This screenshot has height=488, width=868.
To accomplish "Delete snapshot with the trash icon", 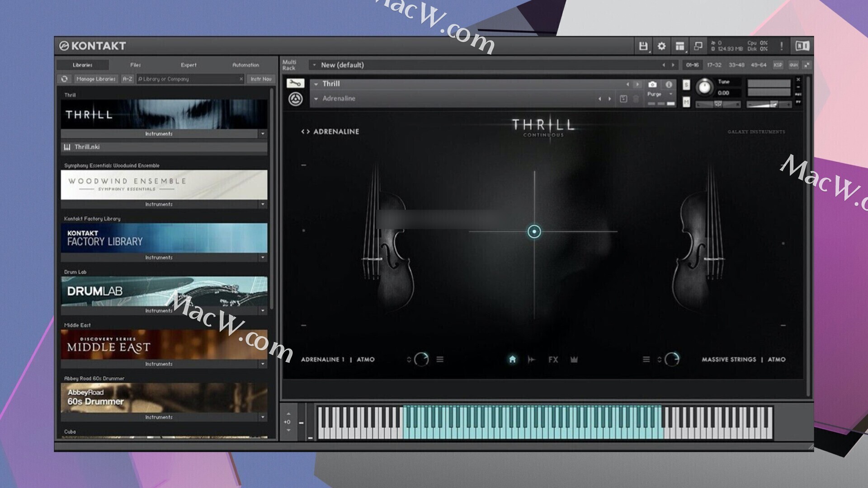I will point(636,99).
